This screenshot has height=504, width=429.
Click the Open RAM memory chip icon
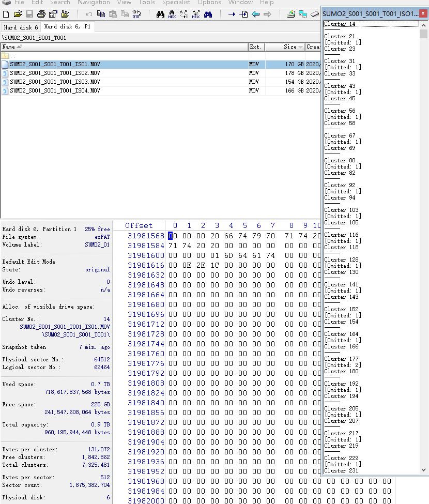[x=315, y=14]
